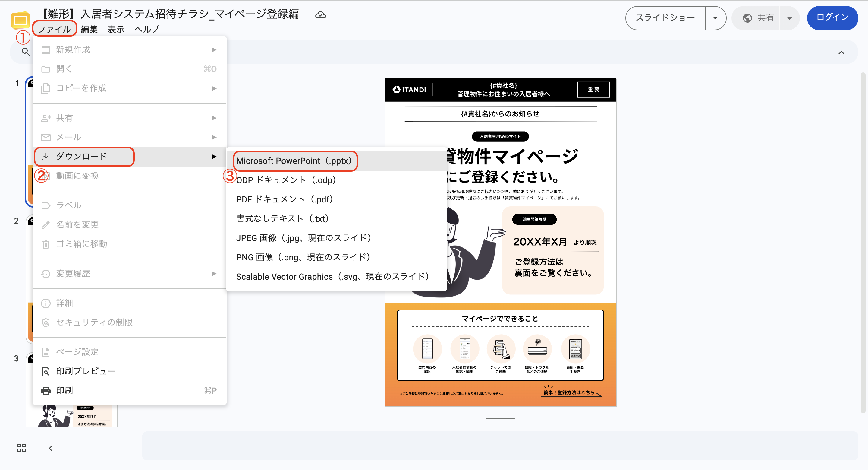
Task: Select PNG 画像 current slide option
Action: point(336,258)
